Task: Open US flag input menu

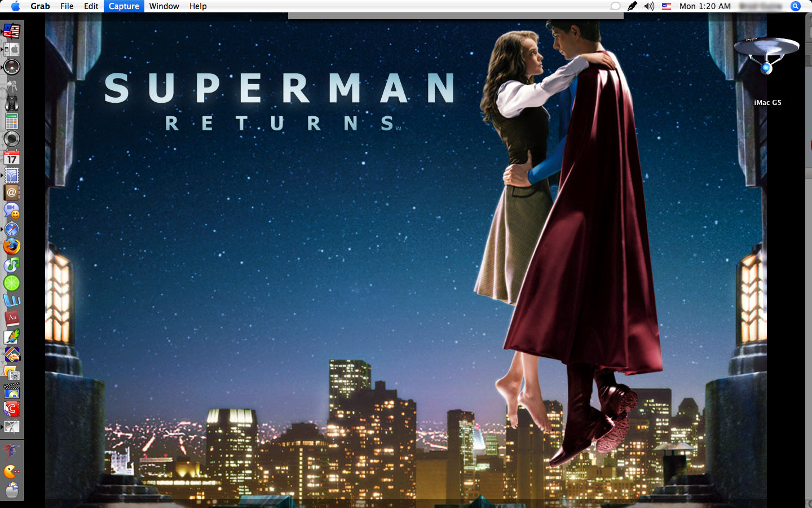Action: 667,6
